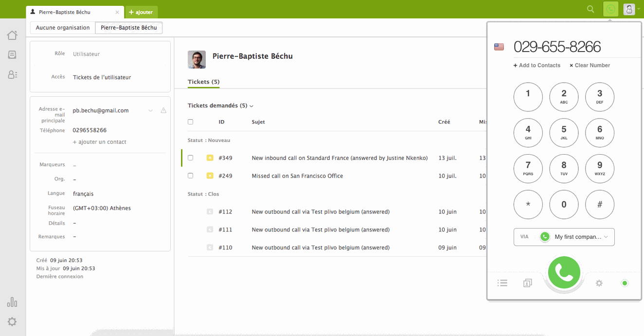Open the Reporting bar chart icon

[12, 302]
